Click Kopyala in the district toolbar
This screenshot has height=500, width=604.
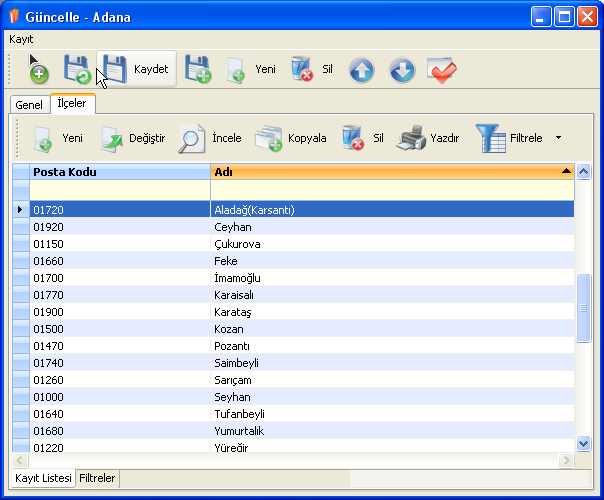pos(291,138)
